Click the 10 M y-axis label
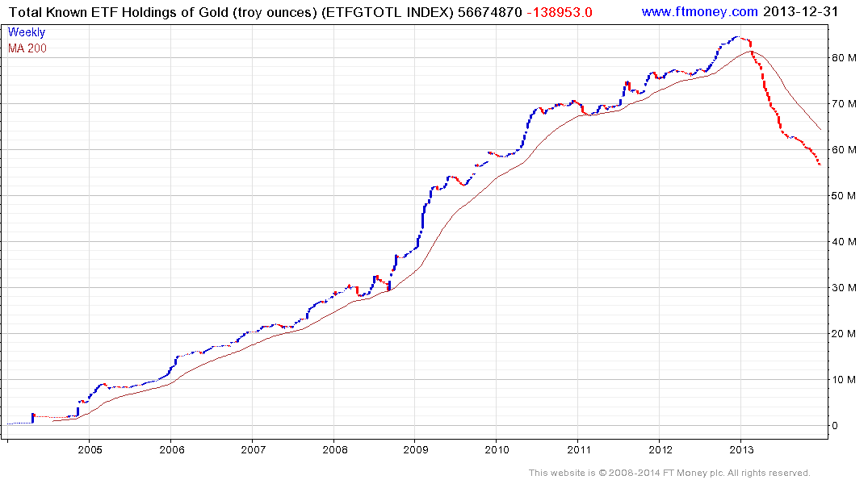868x484 pixels. [843, 379]
